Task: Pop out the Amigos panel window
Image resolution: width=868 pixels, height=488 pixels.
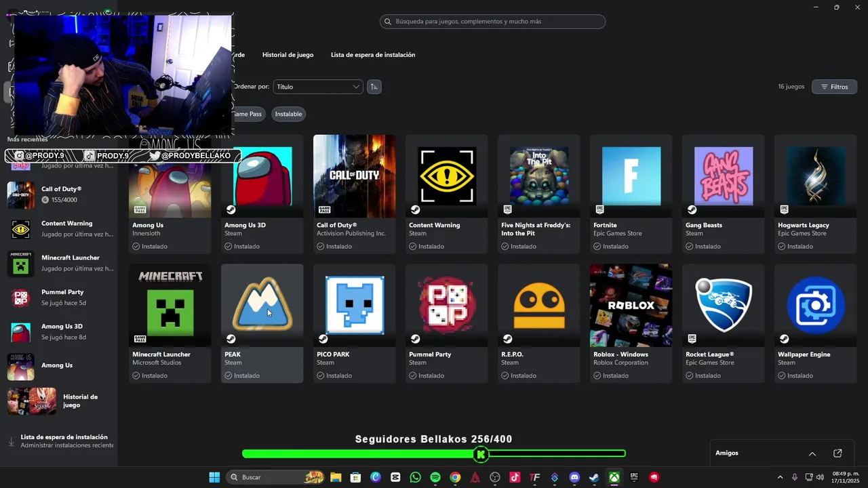Action: click(x=837, y=453)
